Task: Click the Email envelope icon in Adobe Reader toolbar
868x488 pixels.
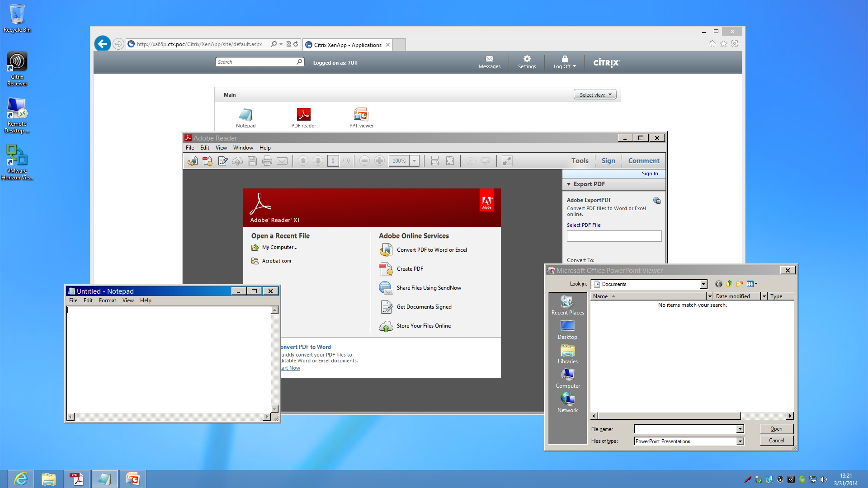Action: point(282,161)
